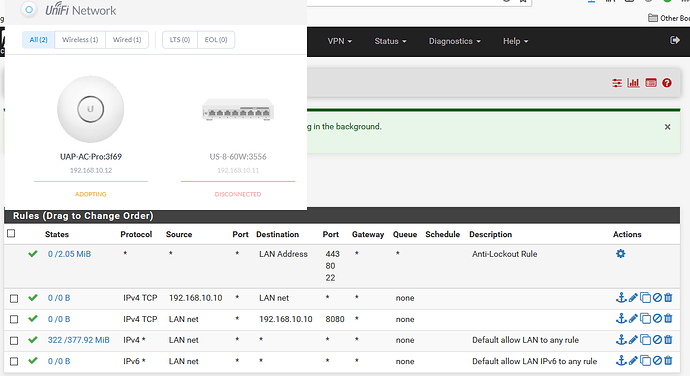Open the Diagnostics dropdown menu
This screenshot has width=690, height=376.
[x=455, y=41]
